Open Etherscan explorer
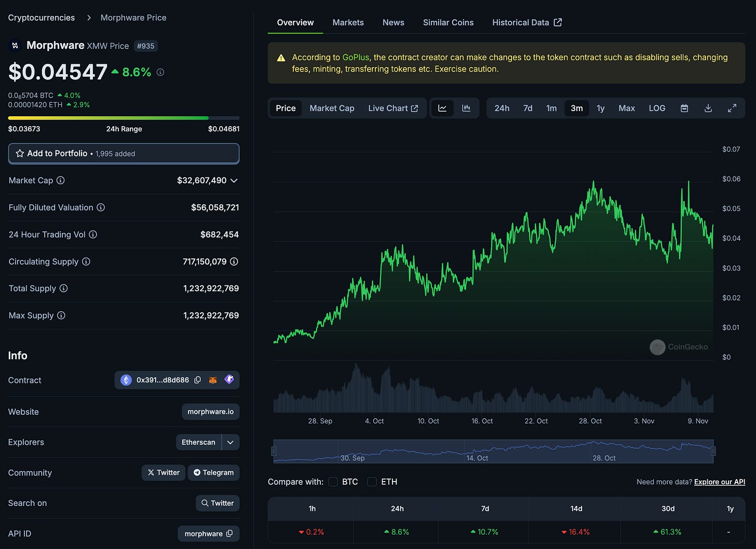 (198, 442)
